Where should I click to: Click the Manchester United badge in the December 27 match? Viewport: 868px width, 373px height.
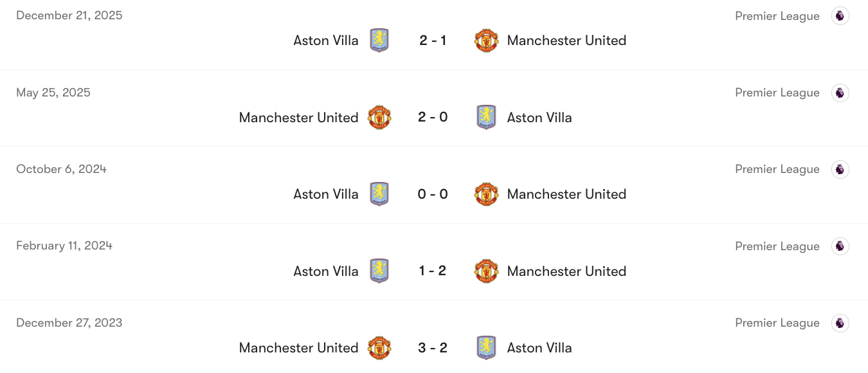pyautogui.click(x=379, y=347)
